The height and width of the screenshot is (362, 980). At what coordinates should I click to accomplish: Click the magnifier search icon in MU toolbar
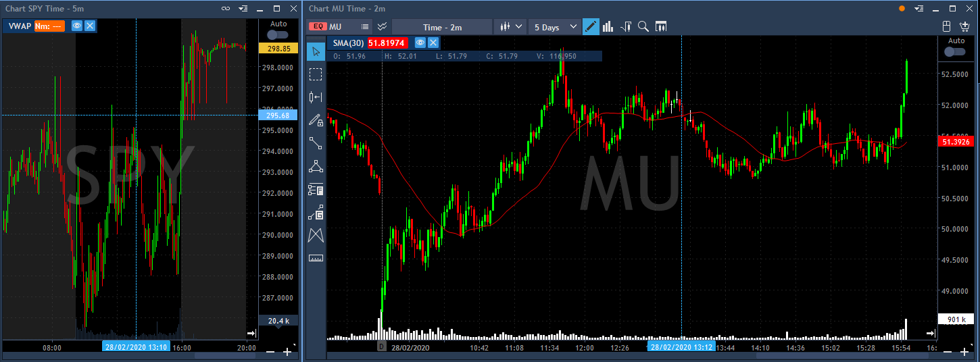(x=643, y=27)
